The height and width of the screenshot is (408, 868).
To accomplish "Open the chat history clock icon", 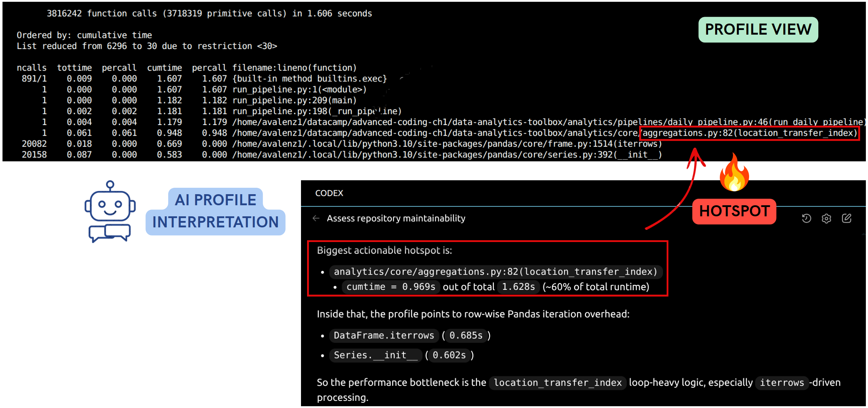I will pyautogui.click(x=806, y=218).
